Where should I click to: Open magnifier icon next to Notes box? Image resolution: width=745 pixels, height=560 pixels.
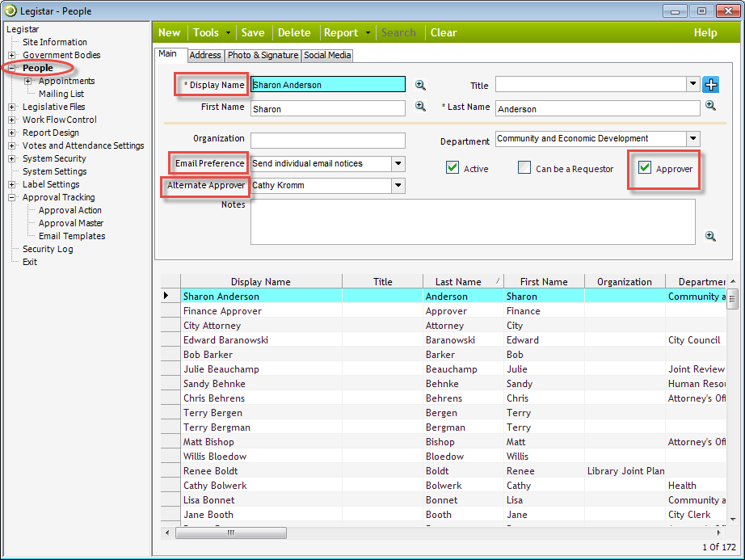coord(710,236)
